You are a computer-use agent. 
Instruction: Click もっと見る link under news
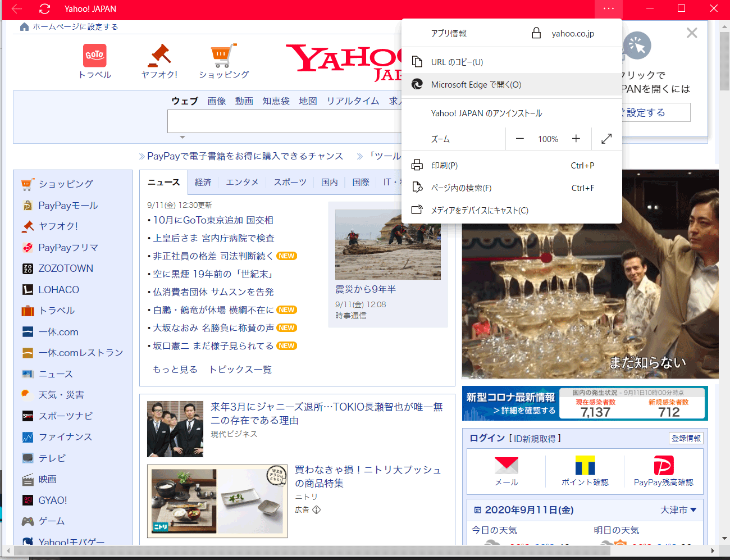point(175,370)
